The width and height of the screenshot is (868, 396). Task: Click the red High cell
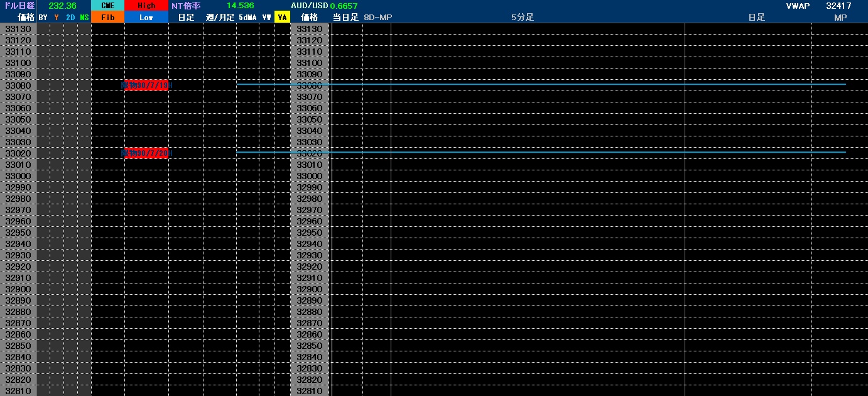point(146,6)
